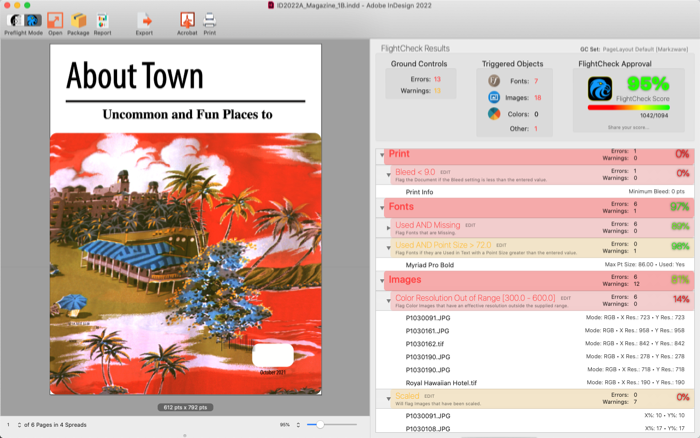Click the GC Set PageLayout Default label
700x438 pixels.
634,49
